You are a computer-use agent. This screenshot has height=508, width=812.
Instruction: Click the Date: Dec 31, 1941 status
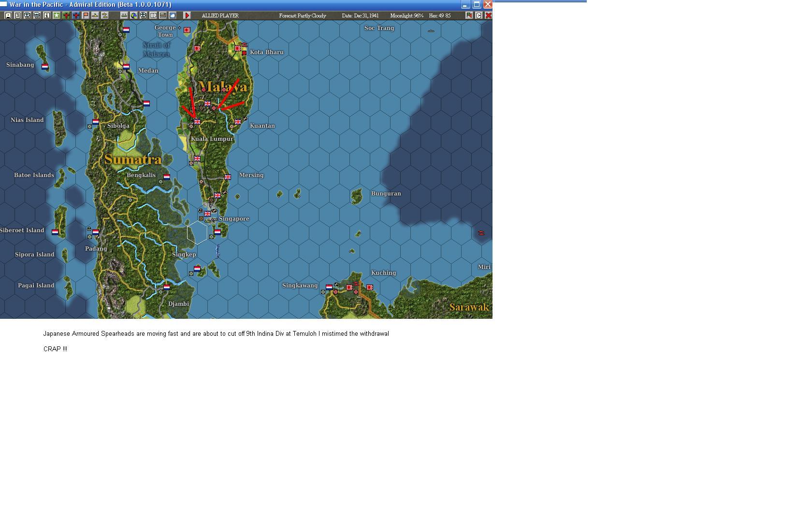pos(360,15)
